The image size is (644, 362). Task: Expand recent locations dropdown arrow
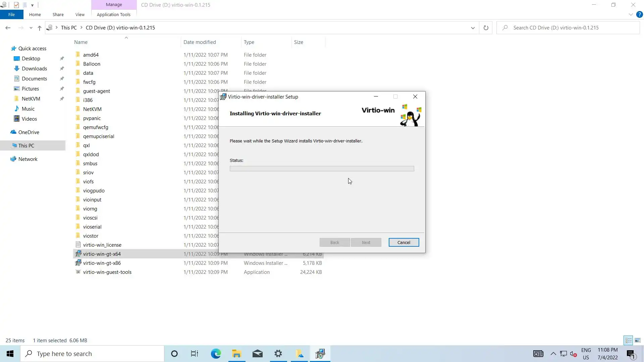coord(31,28)
